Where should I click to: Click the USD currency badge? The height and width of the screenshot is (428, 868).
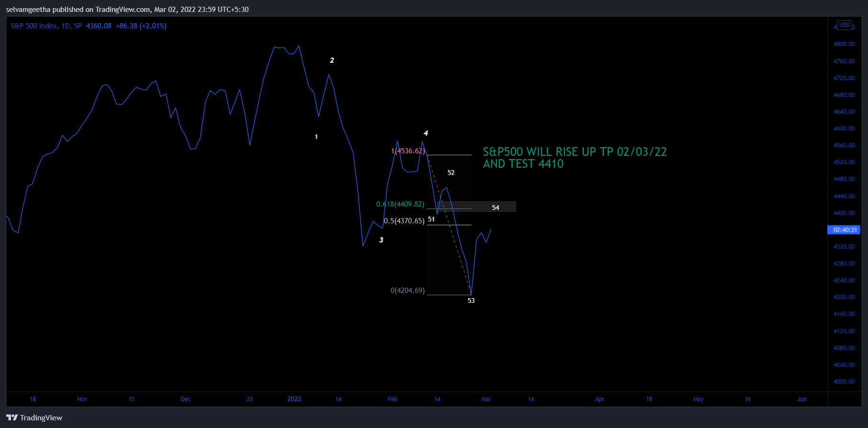(845, 25)
